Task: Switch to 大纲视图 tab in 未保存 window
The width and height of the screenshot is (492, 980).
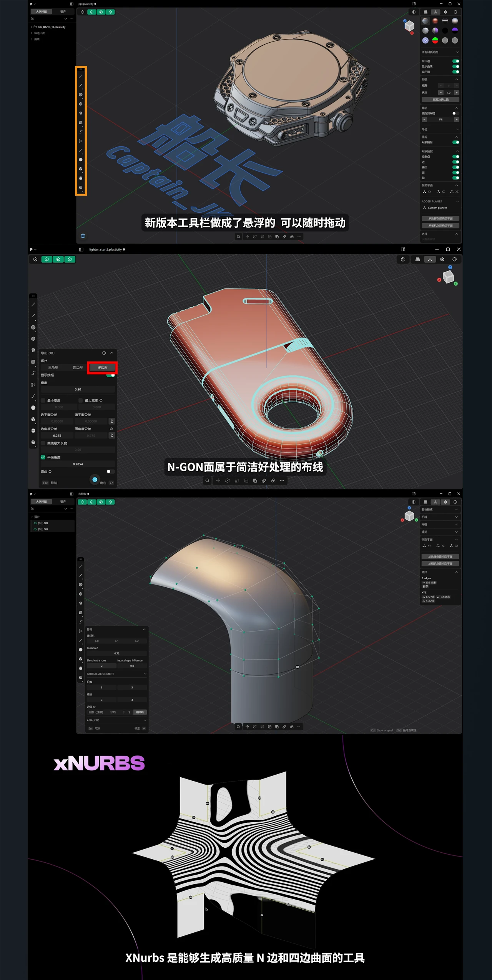Action: [x=41, y=502]
